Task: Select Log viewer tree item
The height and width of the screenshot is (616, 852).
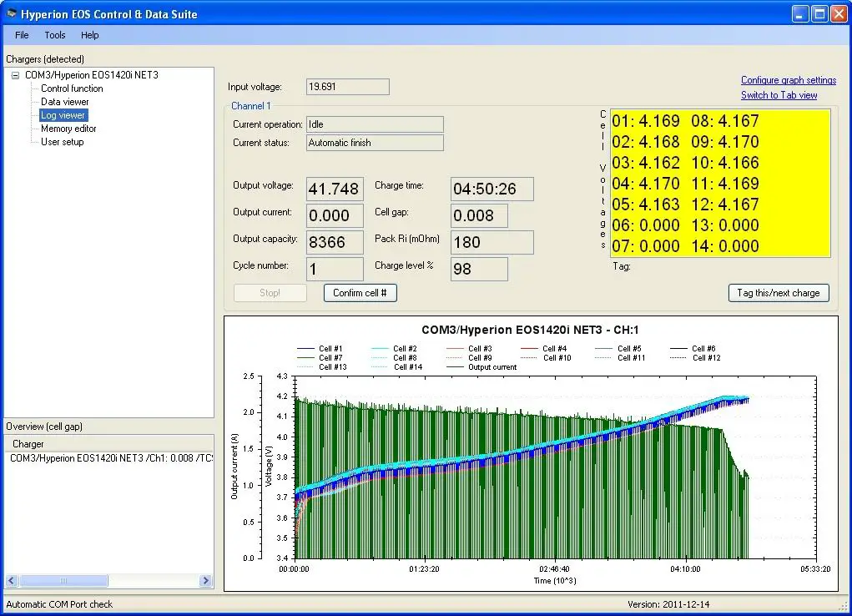Action: pyautogui.click(x=63, y=115)
